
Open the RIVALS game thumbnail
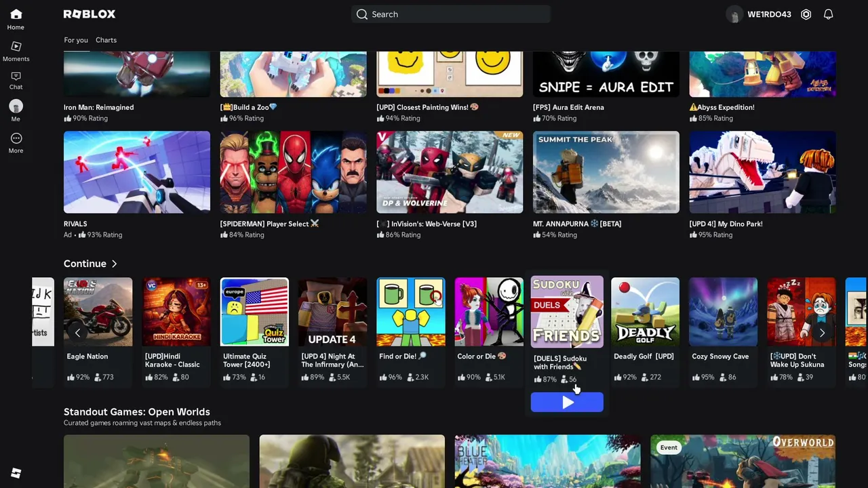(137, 172)
